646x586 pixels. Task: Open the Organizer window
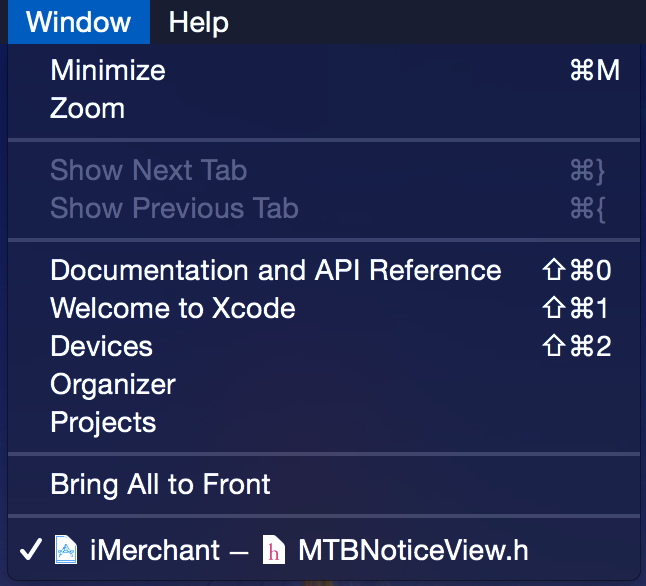(x=113, y=384)
